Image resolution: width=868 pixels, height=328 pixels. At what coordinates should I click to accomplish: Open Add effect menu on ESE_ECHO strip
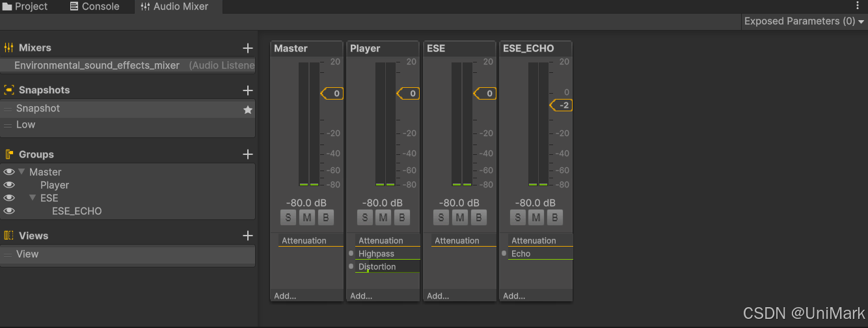[514, 296]
